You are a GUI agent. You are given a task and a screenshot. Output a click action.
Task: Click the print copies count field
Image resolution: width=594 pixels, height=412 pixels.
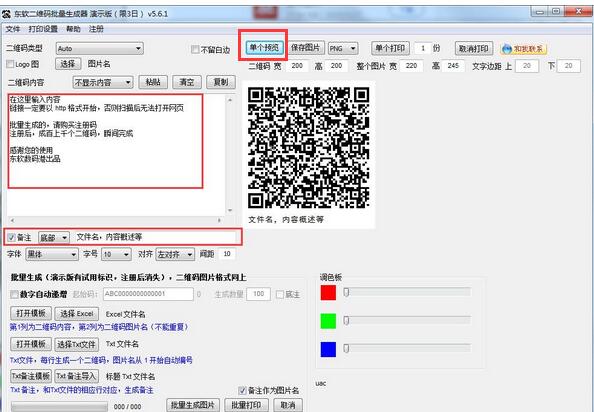tap(423, 48)
